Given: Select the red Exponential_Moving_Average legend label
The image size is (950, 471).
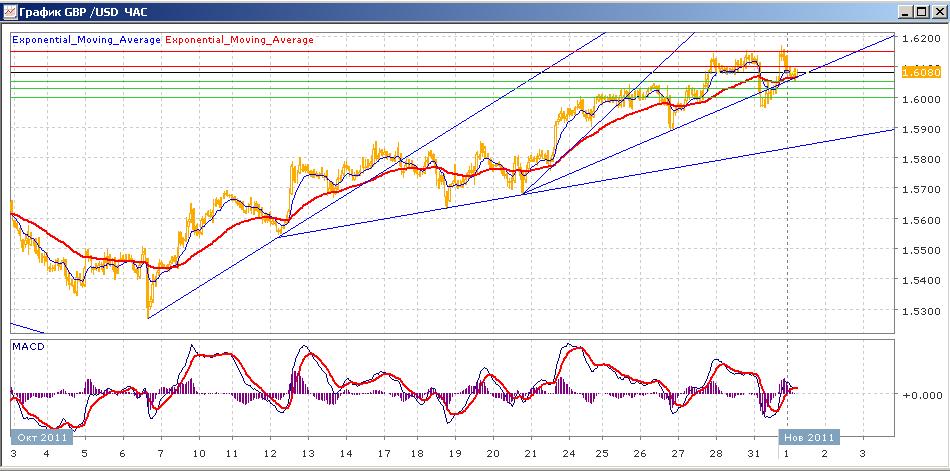Looking at the screenshot, I should 239,40.
